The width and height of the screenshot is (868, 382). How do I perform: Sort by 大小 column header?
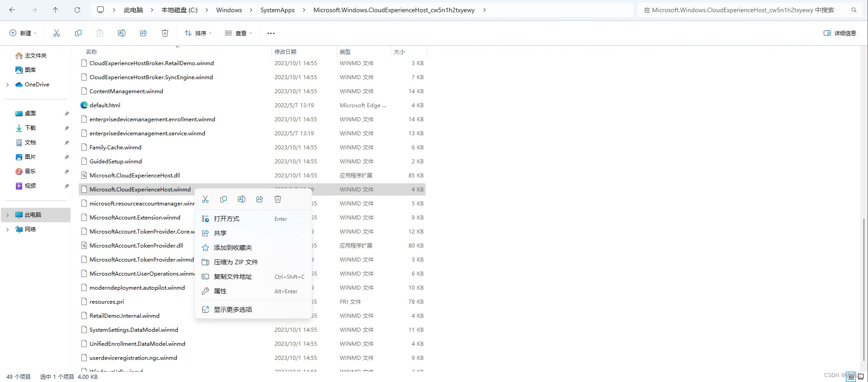[x=399, y=52]
